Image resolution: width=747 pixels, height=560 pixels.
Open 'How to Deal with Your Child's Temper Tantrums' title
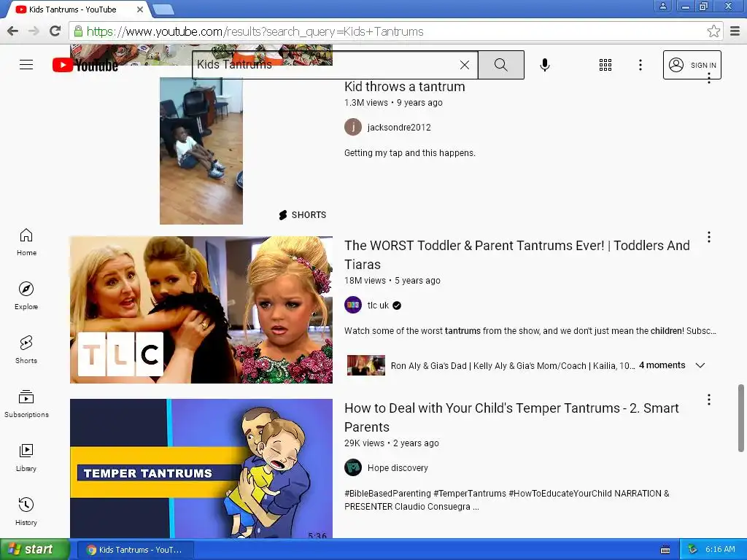click(511, 417)
